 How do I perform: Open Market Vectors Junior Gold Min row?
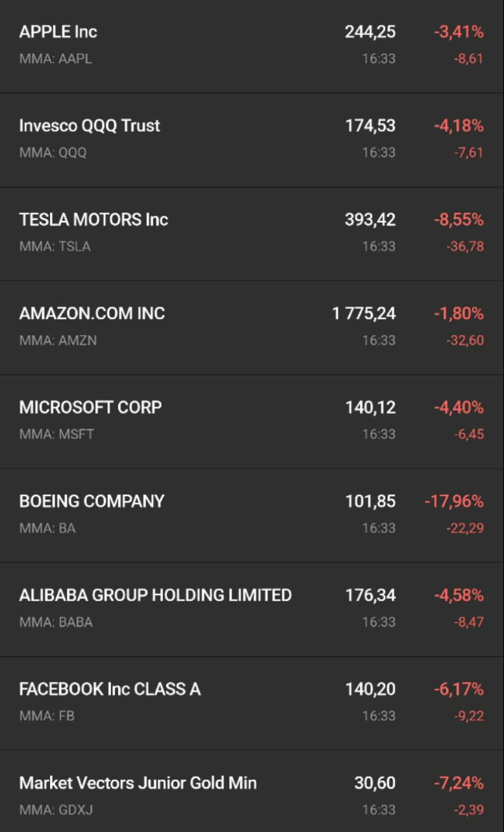[x=252, y=792]
